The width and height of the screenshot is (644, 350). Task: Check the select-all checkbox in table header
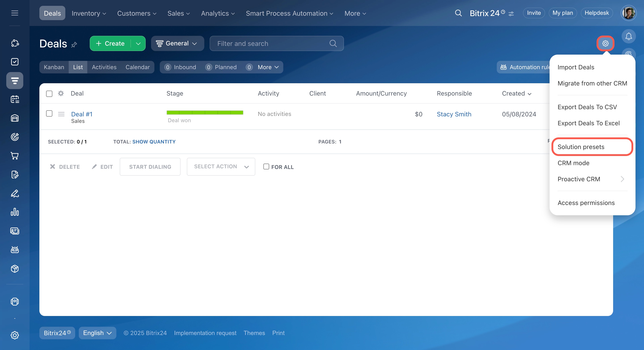tap(49, 94)
